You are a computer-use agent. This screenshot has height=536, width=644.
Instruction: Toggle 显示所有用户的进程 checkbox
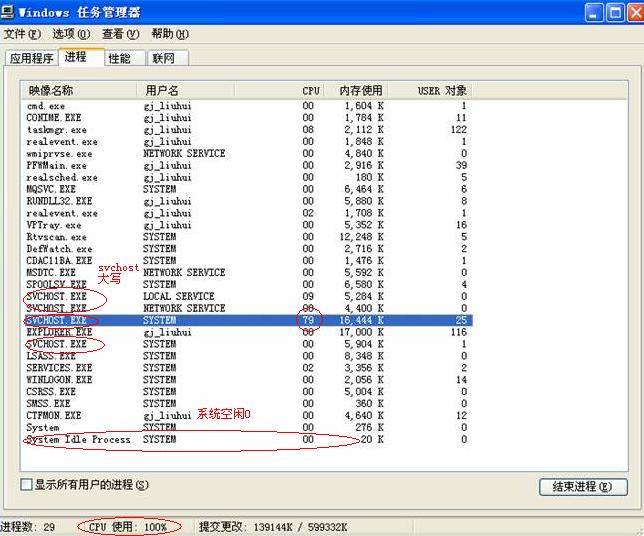(26, 485)
